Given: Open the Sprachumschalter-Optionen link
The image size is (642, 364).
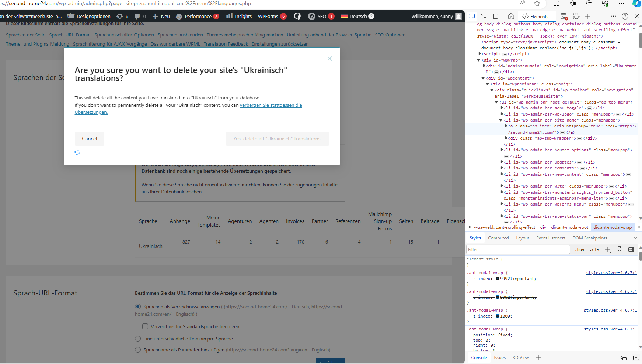Looking at the screenshot, I should [124, 35].
